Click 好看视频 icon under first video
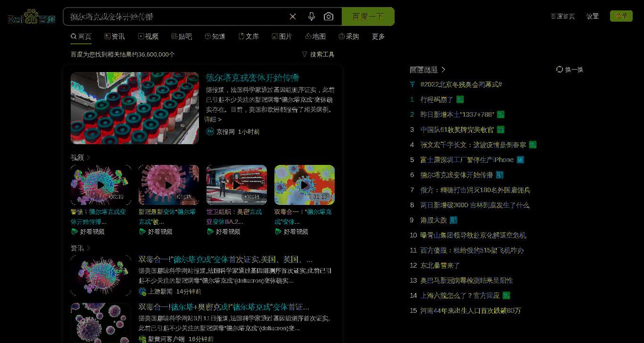644x343 pixels. pyautogui.click(x=74, y=231)
